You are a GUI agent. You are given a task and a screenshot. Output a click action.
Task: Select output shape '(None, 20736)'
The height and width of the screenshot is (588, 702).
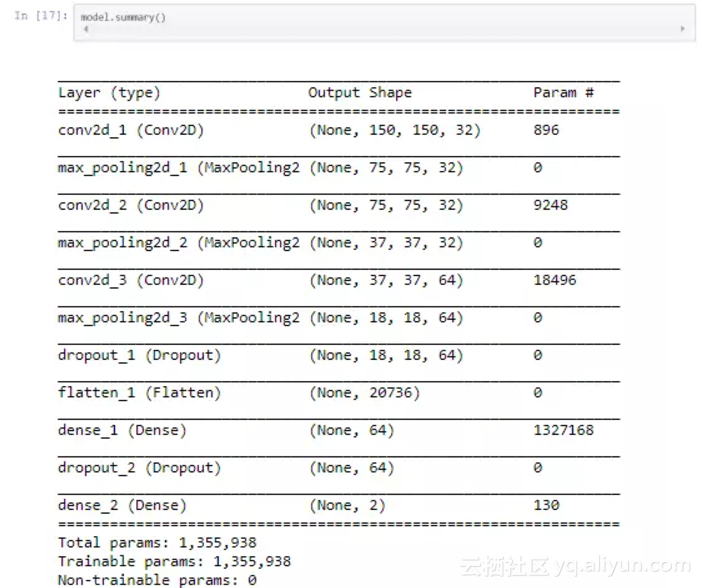364,393
